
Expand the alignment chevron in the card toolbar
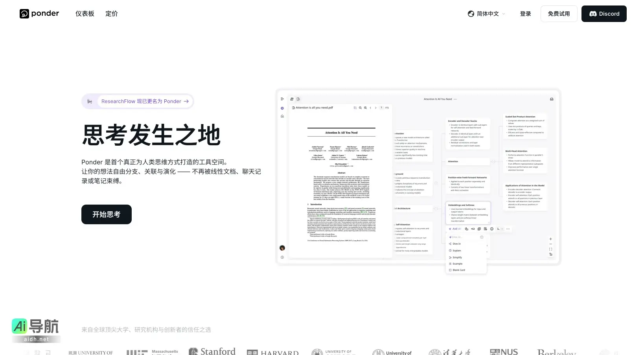tap(502, 229)
